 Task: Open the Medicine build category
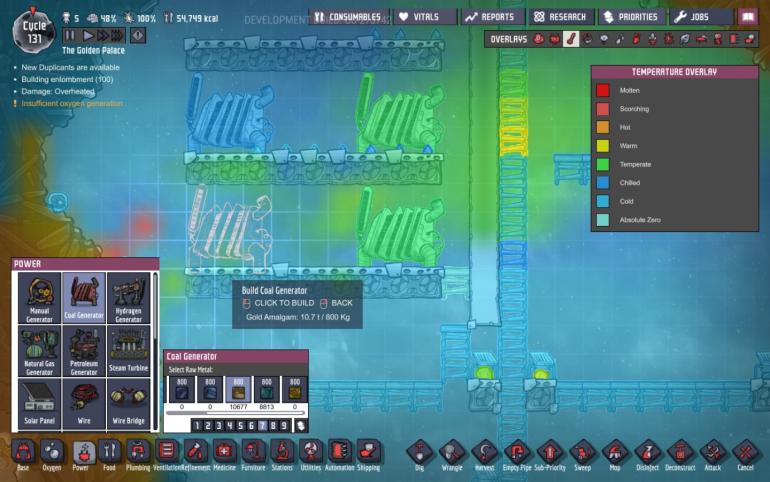224,455
